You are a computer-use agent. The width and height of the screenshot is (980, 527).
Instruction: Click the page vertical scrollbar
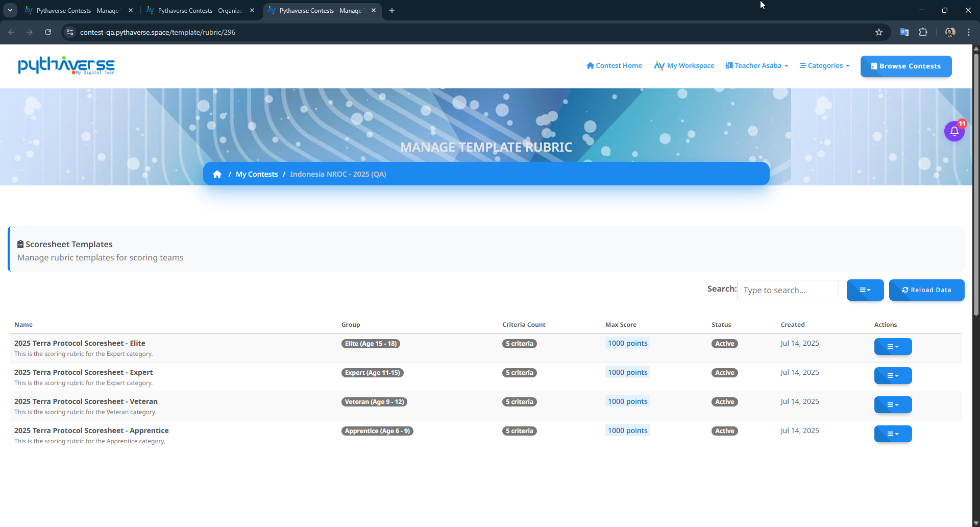976,184
